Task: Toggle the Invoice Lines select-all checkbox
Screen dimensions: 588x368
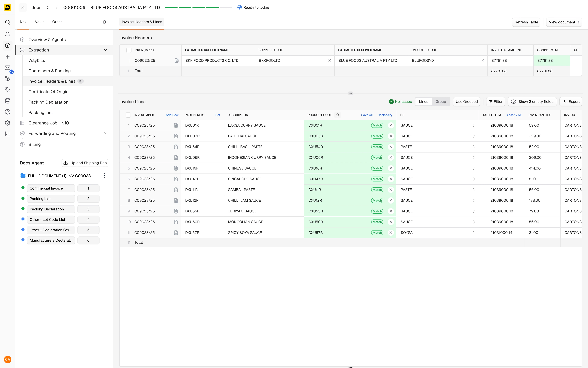Action: click(x=128, y=115)
